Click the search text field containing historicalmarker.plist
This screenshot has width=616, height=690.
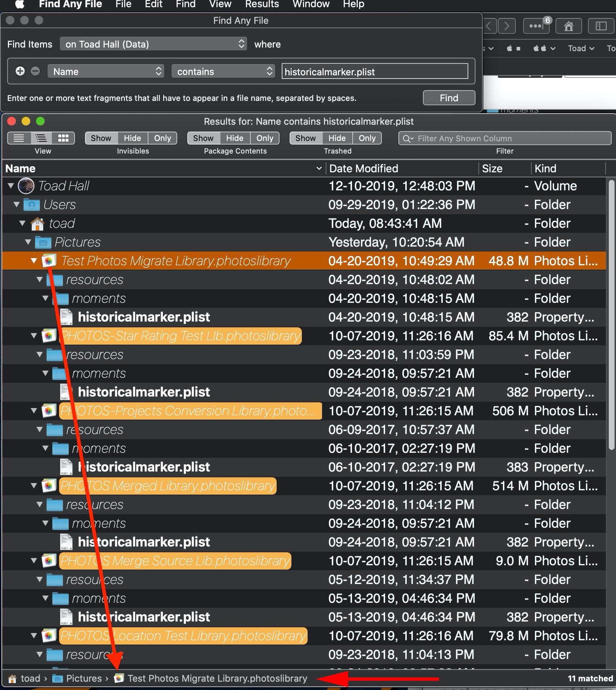[375, 71]
